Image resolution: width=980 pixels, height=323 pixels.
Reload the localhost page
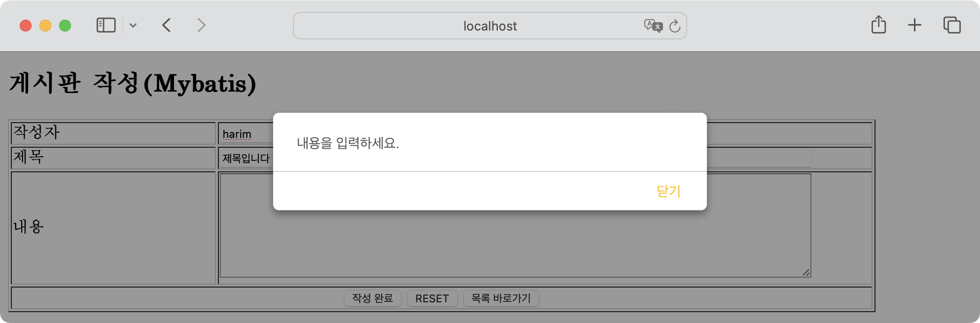click(x=675, y=26)
